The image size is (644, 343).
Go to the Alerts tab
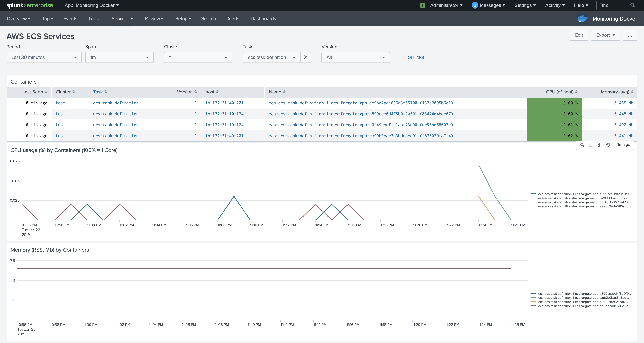[x=233, y=19]
